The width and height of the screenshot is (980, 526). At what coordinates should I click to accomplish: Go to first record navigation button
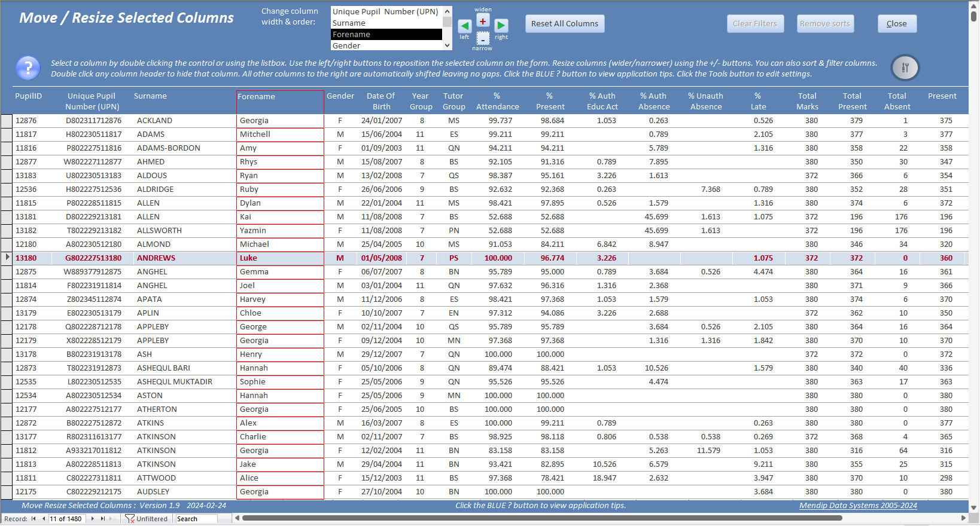click(34, 519)
